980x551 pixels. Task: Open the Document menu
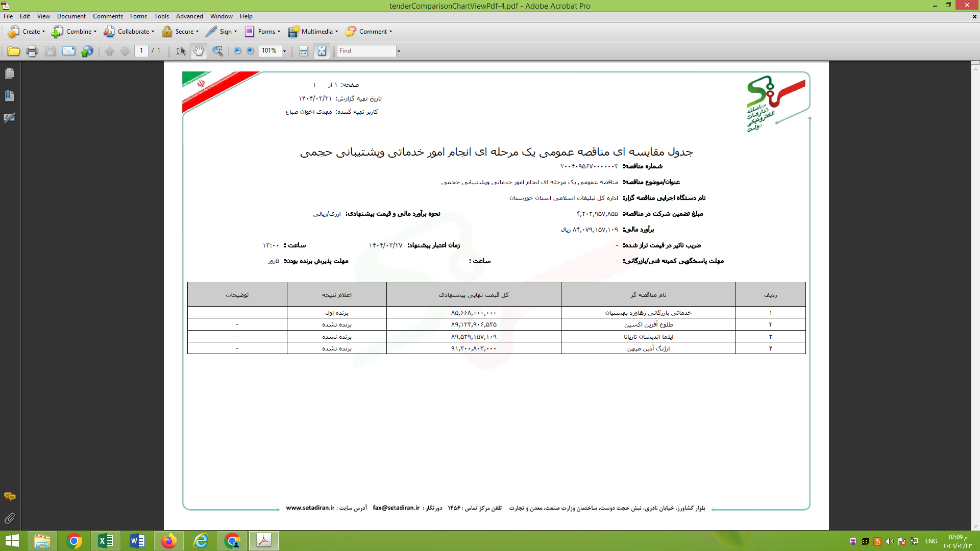(x=71, y=16)
